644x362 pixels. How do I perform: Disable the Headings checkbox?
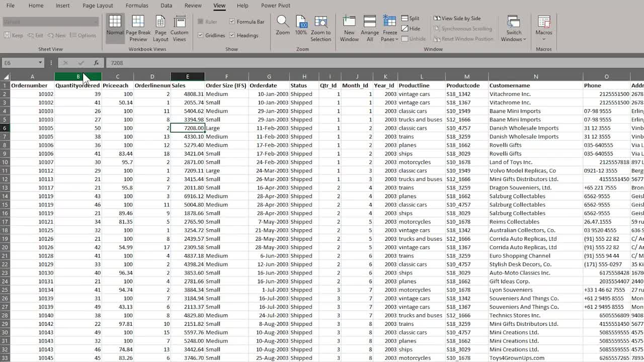pyautogui.click(x=231, y=35)
